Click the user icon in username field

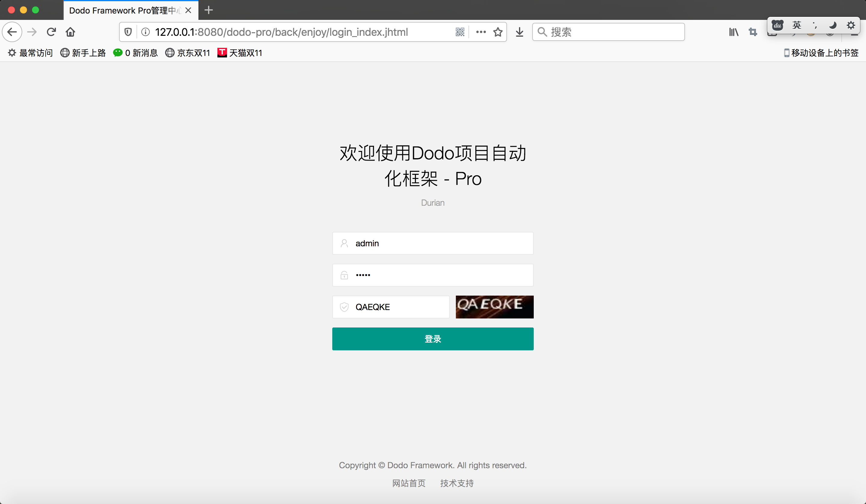click(x=344, y=243)
